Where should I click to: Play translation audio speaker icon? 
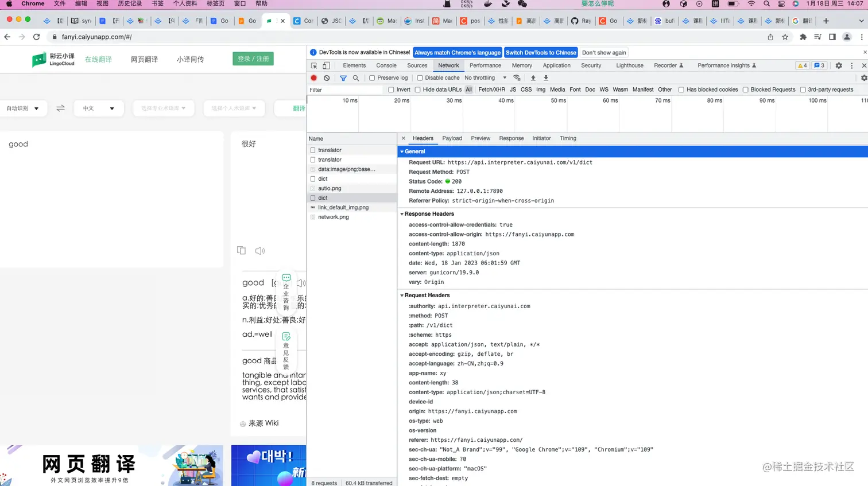[x=260, y=251]
